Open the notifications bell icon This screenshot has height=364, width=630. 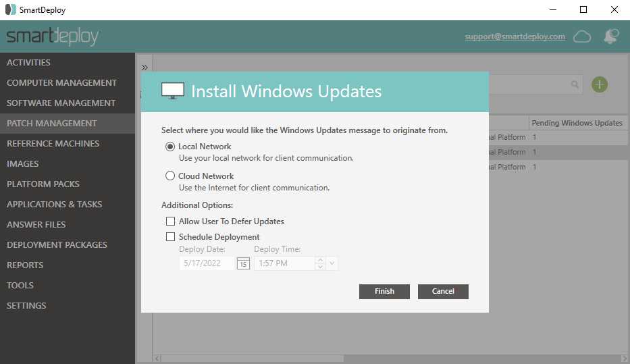coord(611,36)
